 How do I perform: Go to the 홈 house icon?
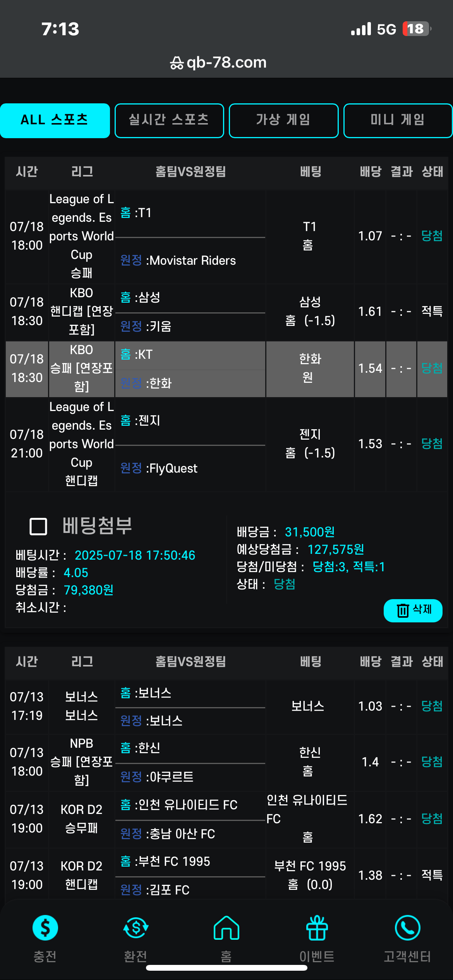(226, 928)
